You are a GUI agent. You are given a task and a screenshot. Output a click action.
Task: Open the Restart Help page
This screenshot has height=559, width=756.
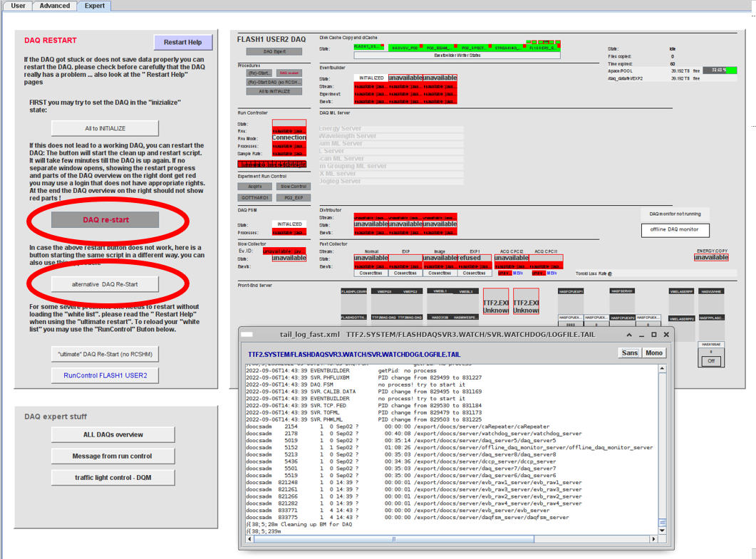[182, 42]
